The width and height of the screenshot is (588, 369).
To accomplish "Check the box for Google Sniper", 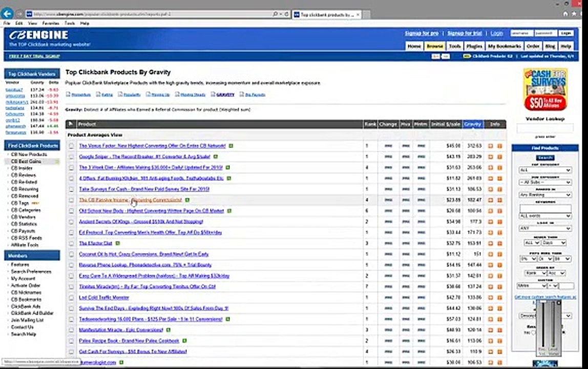I will point(71,157).
